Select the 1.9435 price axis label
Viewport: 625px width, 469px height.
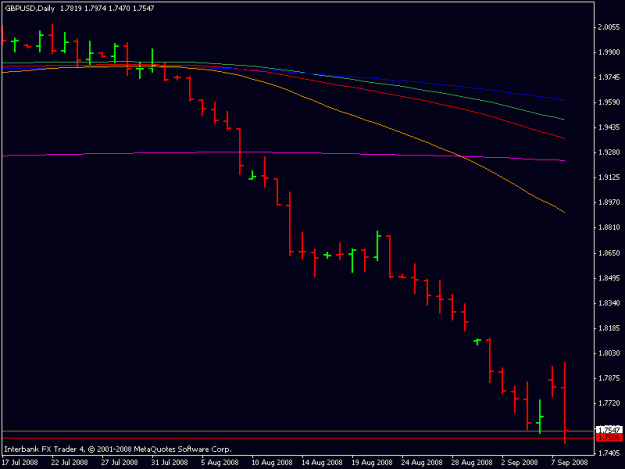pos(609,128)
